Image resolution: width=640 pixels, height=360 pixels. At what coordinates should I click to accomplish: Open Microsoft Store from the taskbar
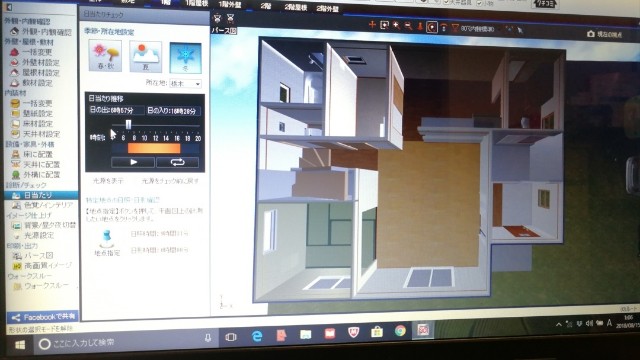click(x=376, y=331)
